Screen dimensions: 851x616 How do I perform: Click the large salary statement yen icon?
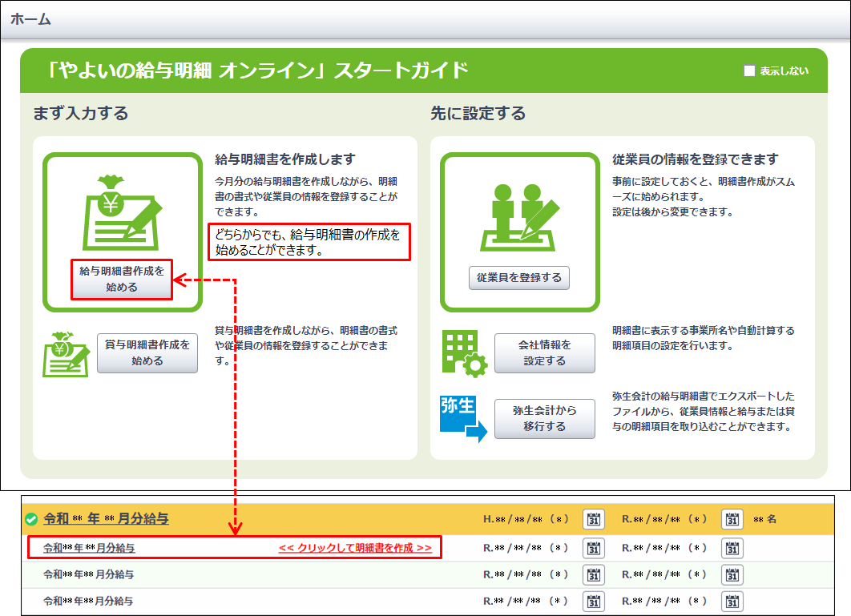122,211
